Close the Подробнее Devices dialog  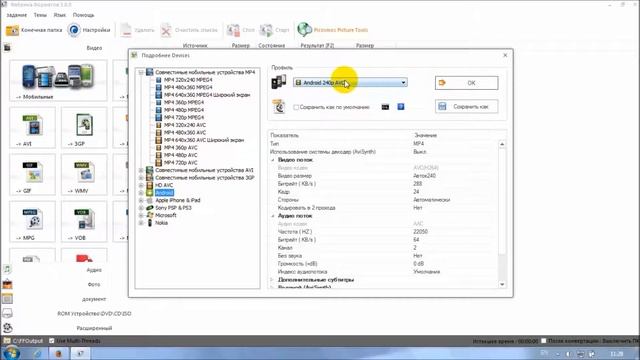[505, 55]
